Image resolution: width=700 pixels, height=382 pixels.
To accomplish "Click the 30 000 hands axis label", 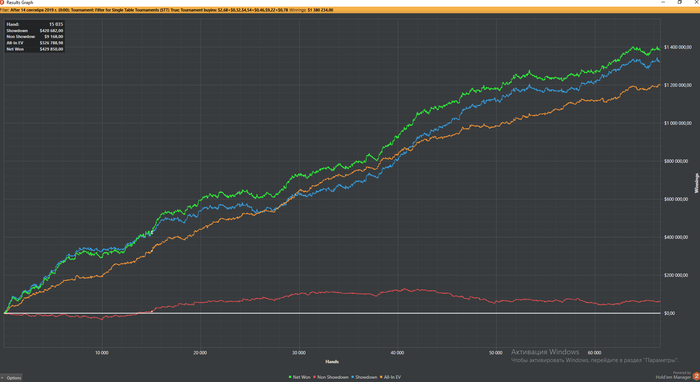I will point(299,353).
